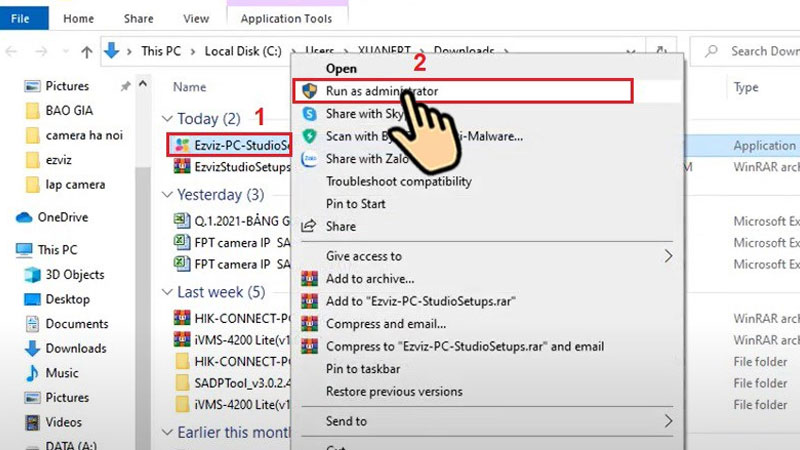Open 3D Objects under This PC
Image resolution: width=800 pixels, height=450 pixels.
pos(74,274)
